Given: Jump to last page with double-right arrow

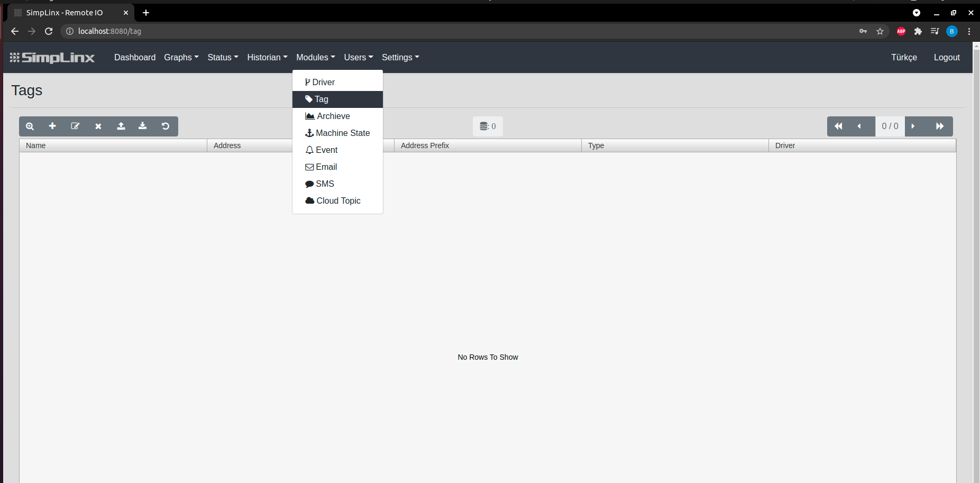Looking at the screenshot, I should 940,126.
